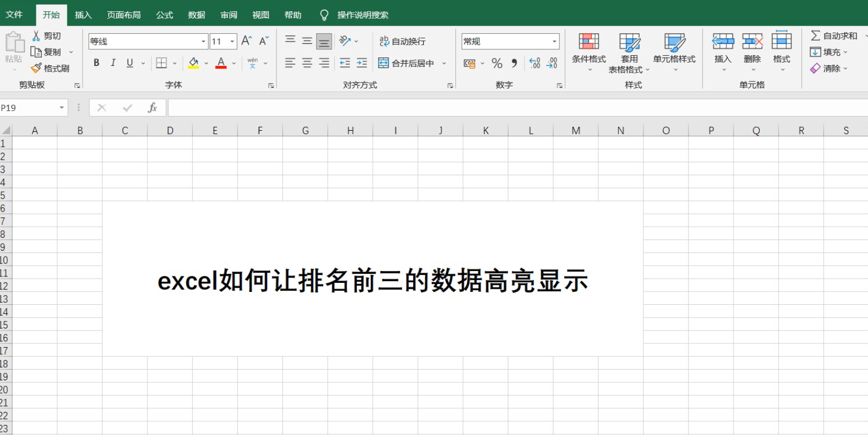Switch to Review (审阅) tab

click(229, 15)
